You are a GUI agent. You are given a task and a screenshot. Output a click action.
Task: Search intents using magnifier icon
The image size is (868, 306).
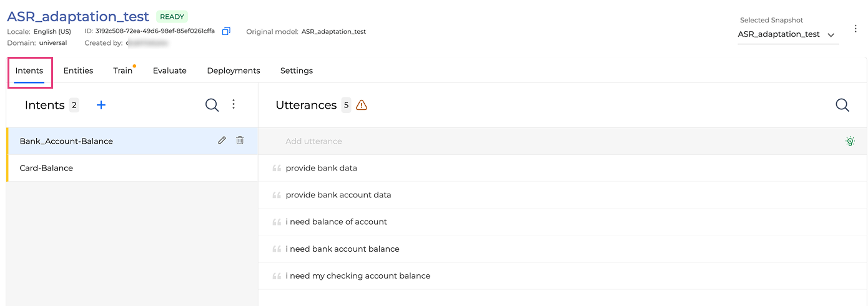point(212,105)
